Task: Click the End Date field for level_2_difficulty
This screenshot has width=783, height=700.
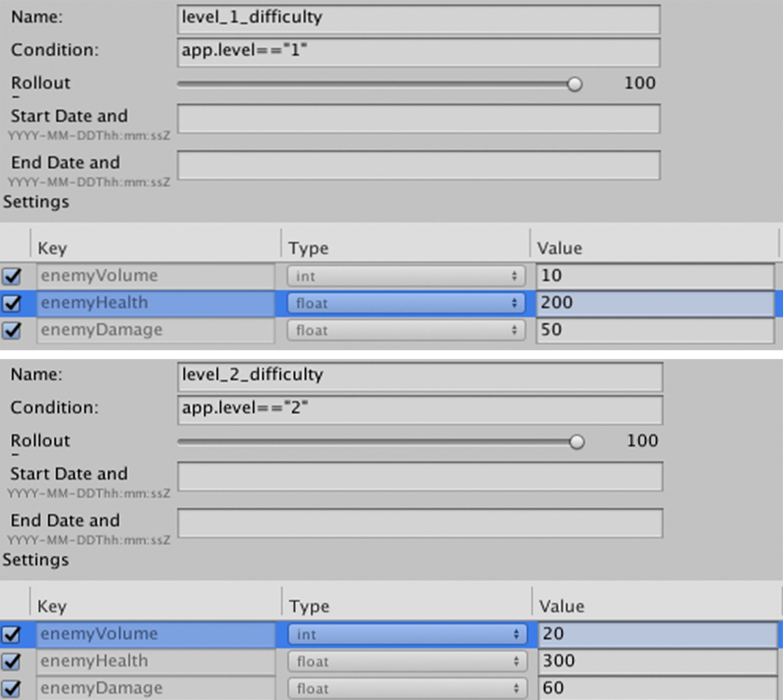Action: point(420,523)
